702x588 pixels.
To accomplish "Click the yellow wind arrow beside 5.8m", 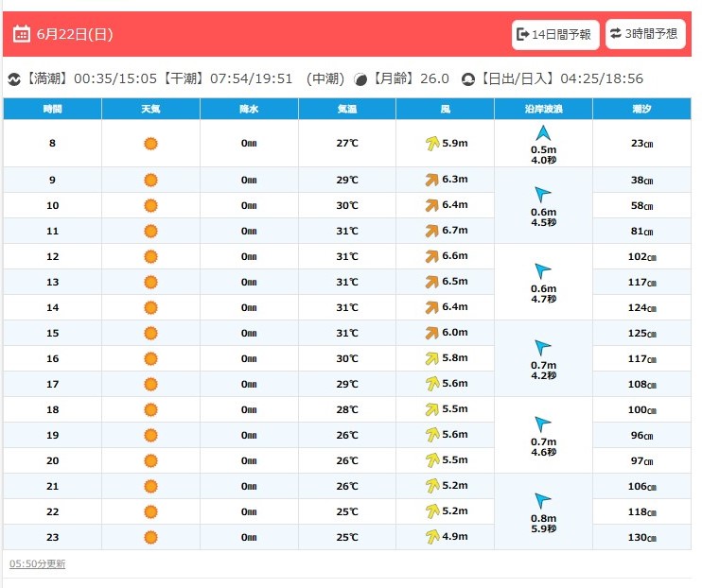I will click(x=432, y=358).
